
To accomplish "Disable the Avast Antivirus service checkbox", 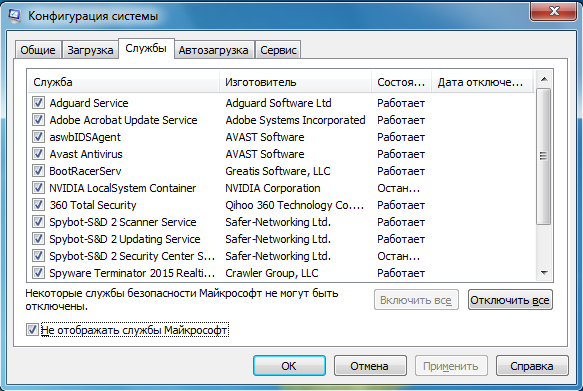I will [x=38, y=154].
